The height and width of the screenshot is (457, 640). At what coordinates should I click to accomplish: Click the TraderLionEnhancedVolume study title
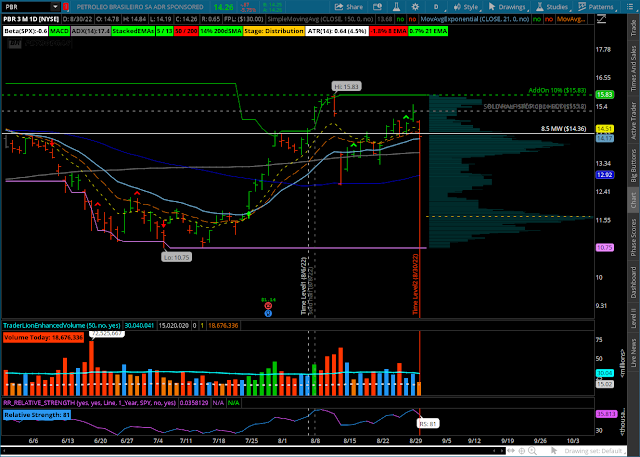pos(62,325)
